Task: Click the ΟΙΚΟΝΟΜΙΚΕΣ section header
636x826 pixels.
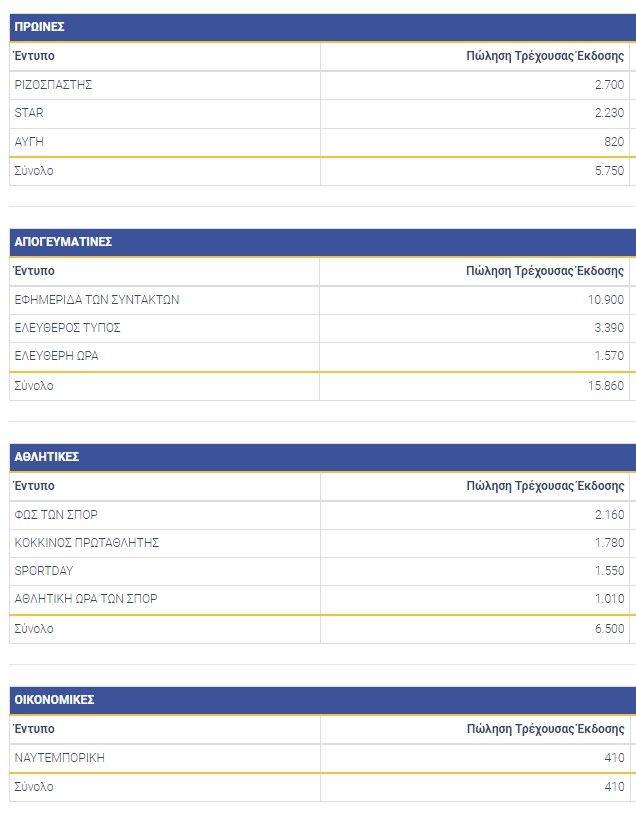Action: (x=55, y=700)
